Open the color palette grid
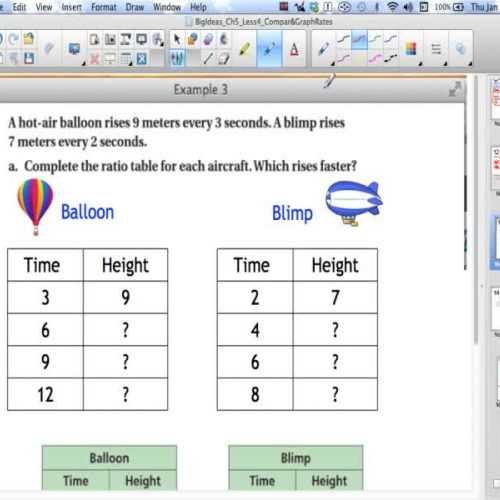 tap(412, 49)
